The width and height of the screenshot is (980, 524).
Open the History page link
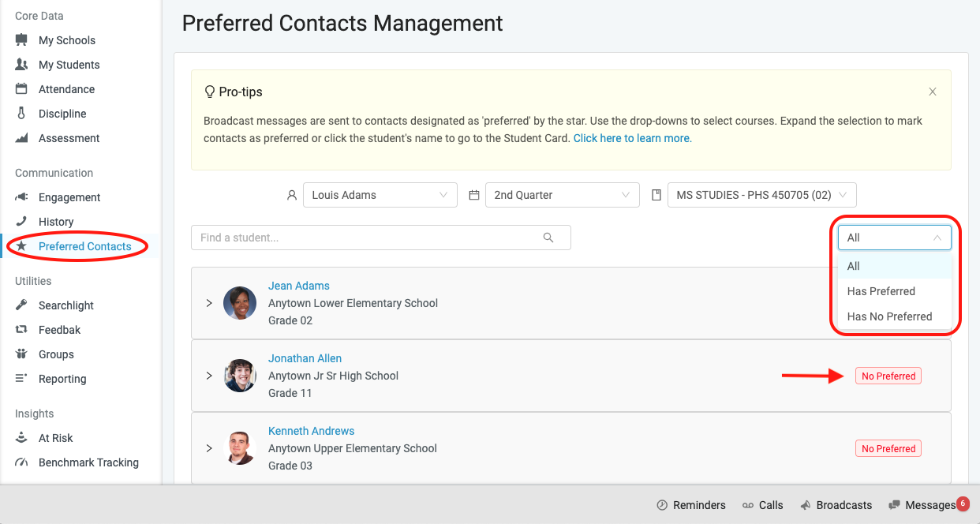[x=56, y=222]
